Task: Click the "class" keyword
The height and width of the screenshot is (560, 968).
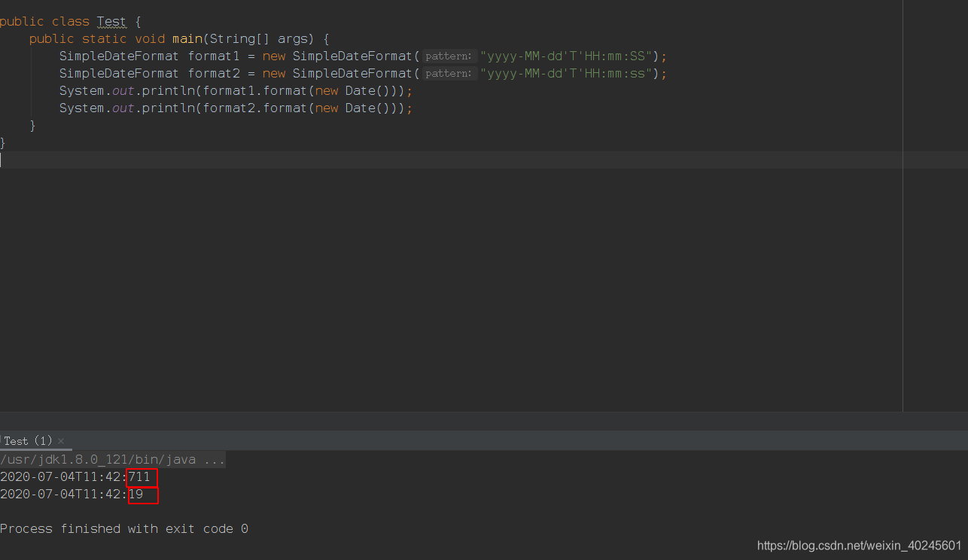Action: tap(71, 22)
